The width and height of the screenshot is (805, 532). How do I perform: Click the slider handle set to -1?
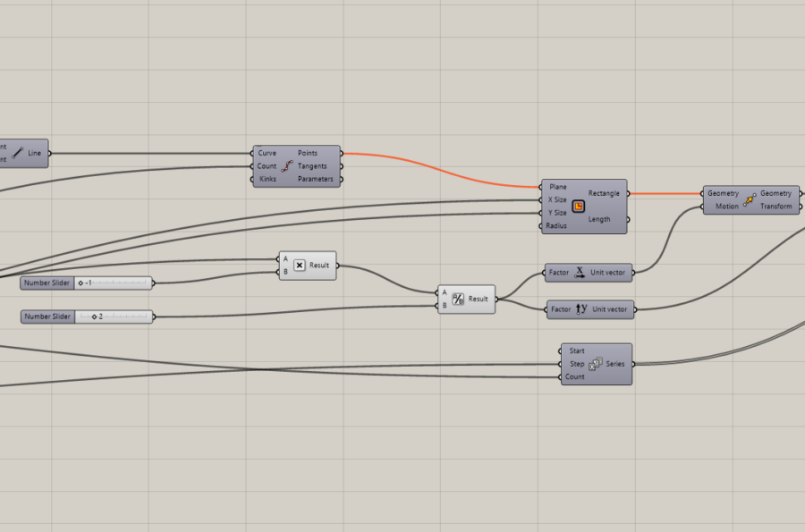pos(80,283)
